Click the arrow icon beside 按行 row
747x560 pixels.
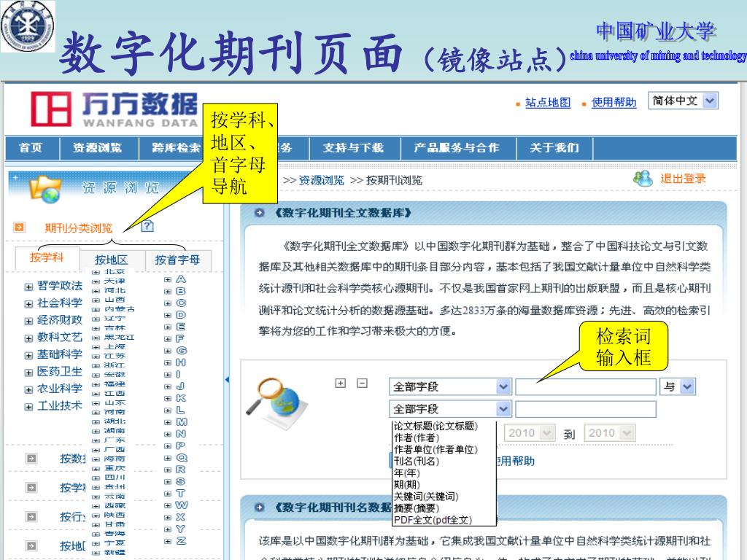(31, 516)
